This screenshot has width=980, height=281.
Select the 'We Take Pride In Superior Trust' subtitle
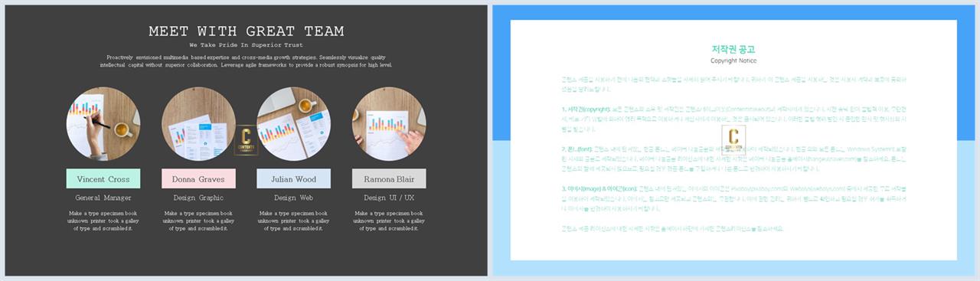[246, 45]
